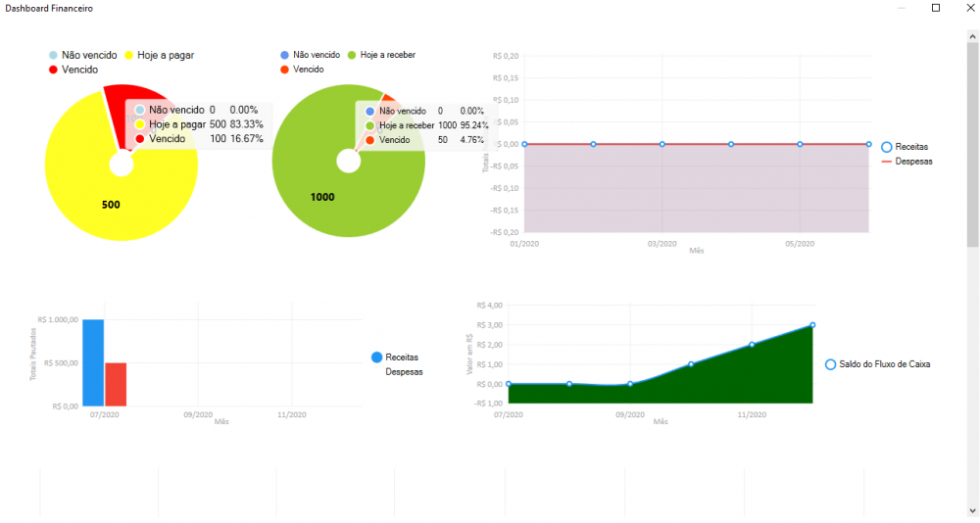Toggle 'Despesas' series in line chart legend
Viewport: 980px width, 523px height.
coord(913,161)
